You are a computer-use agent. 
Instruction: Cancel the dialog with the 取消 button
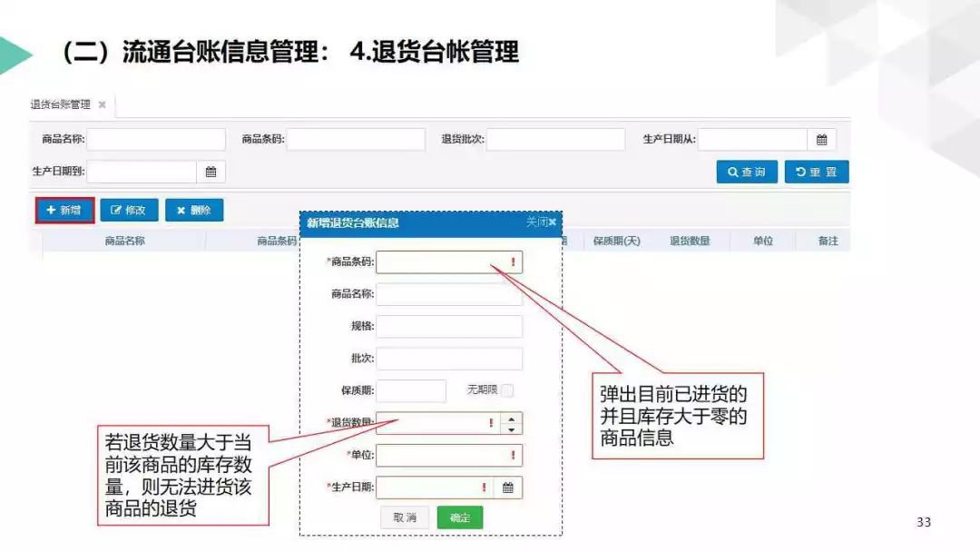coord(405,517)
